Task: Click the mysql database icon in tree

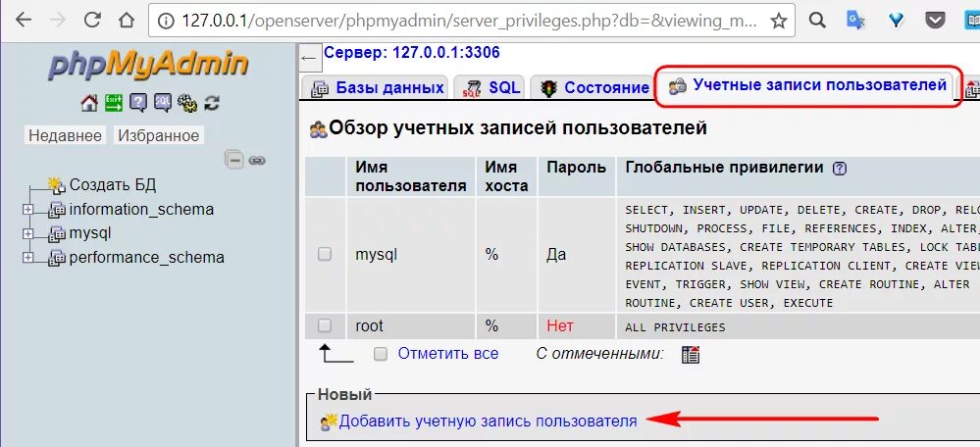Action: [x=57, y=233]
